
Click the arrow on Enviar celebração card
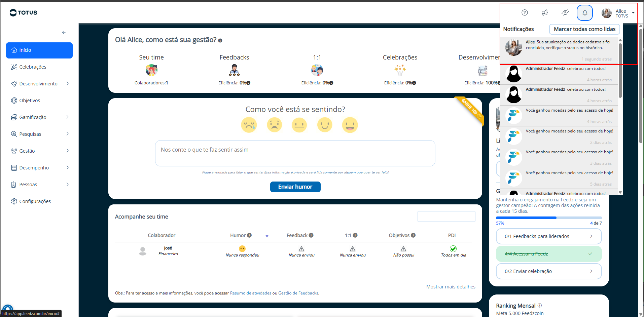[591, 271]
